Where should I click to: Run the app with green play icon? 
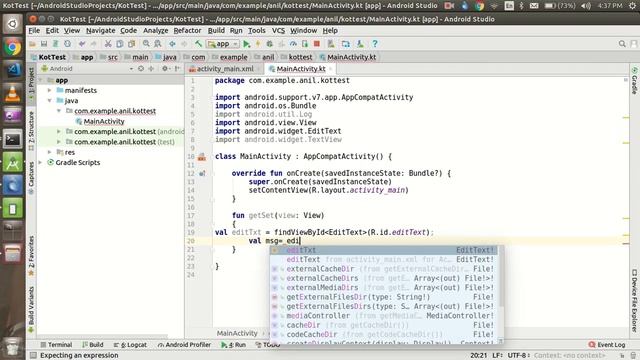(247, 44)
